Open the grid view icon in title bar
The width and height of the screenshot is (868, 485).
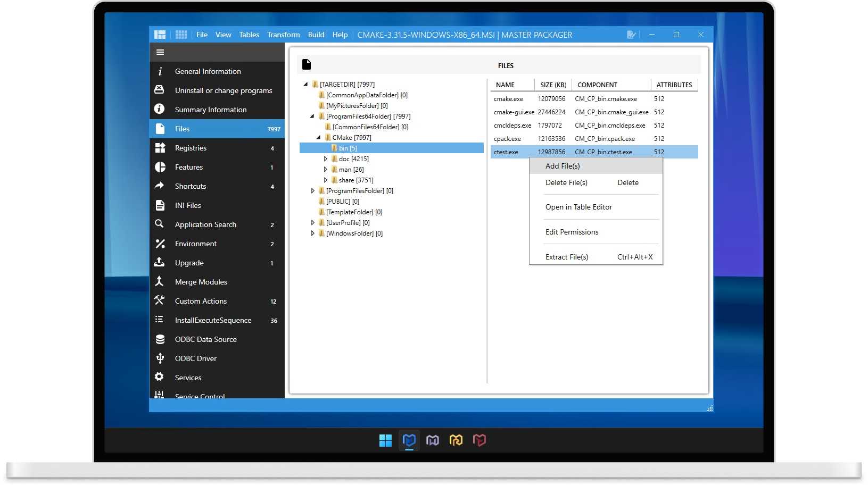[x=181, y=35]
